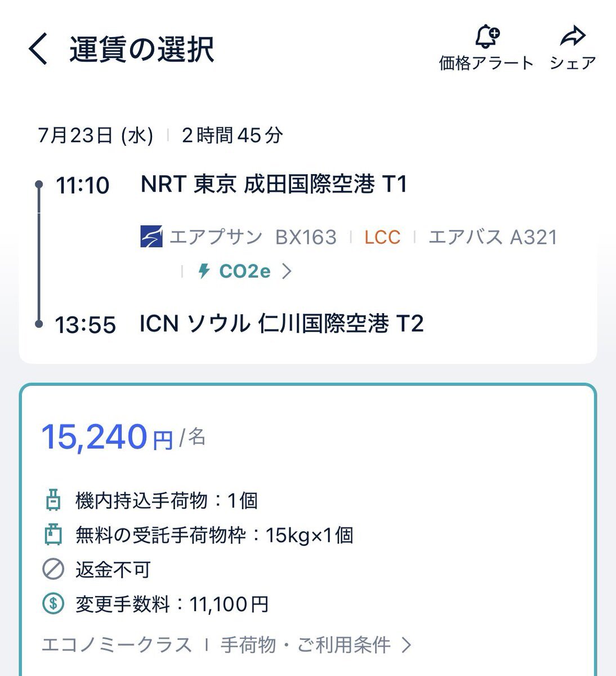Tap the NRT departure airport row
Viewport: 616px width, 676px height.
click(274, 184)
